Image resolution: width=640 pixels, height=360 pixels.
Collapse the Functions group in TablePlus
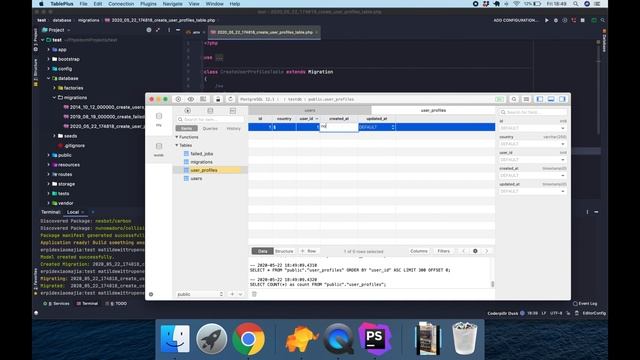[177, 137]
